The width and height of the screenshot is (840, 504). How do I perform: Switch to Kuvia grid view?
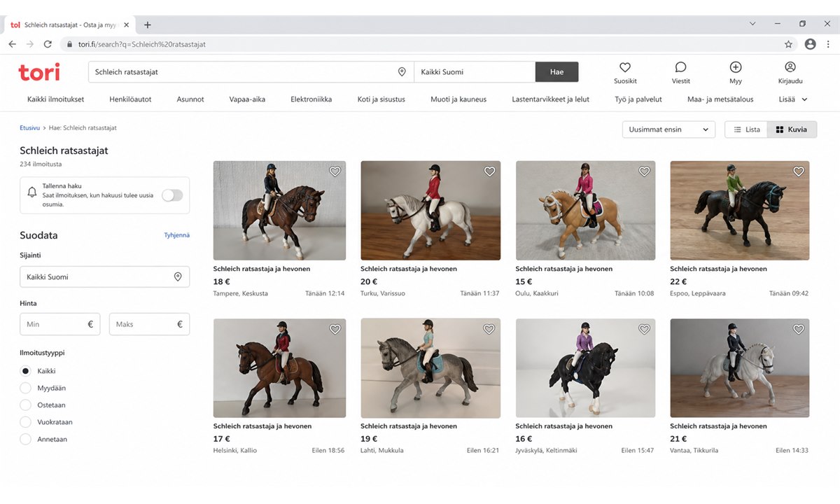click(792, 129)
